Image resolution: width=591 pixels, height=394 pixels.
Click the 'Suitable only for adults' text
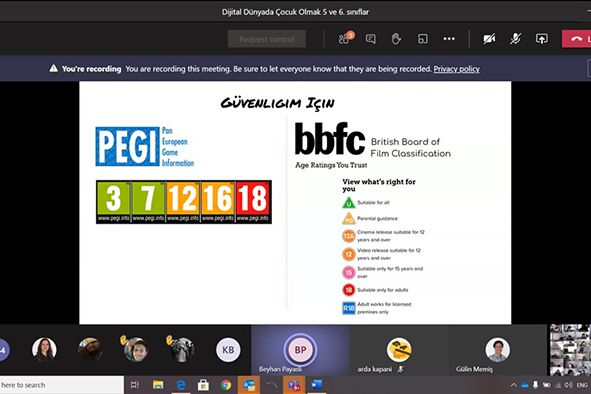tap(383, 290)
